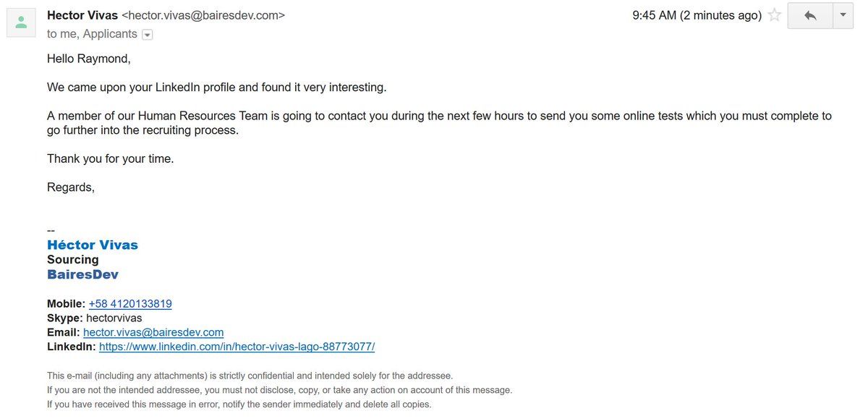Click the blue Héctor Vivas signature name
Viewport: 868px width, 419px height.
pos(93,245)
